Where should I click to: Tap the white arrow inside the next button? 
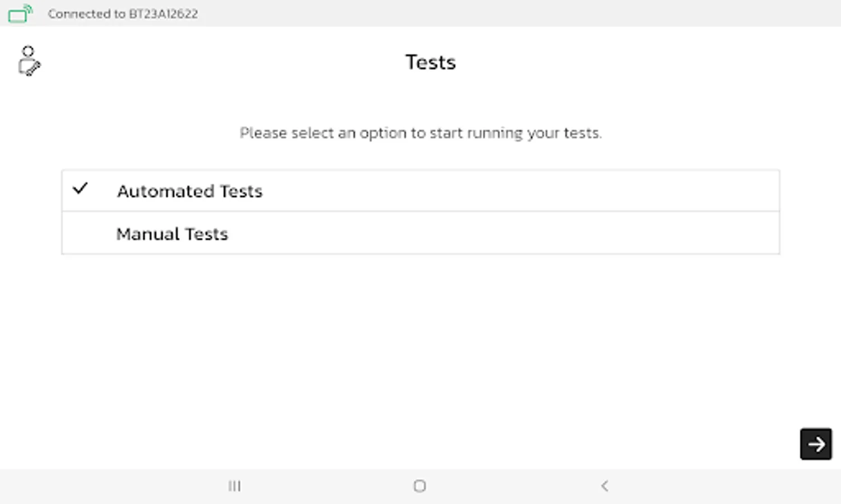(x=816, y=444)
